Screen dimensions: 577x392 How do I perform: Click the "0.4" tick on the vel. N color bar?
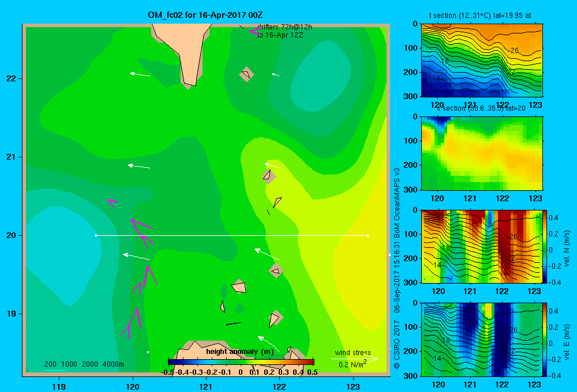coord(553,218)
